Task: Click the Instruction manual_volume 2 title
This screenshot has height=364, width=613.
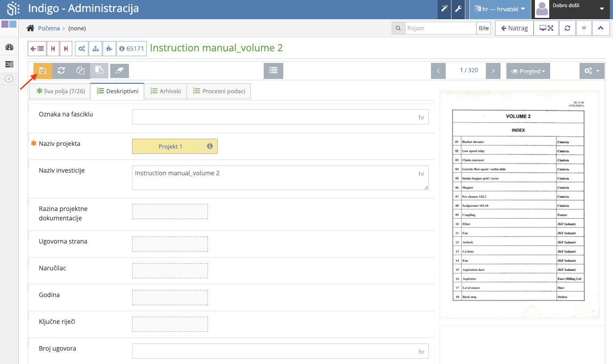Action: click(216, 48)
